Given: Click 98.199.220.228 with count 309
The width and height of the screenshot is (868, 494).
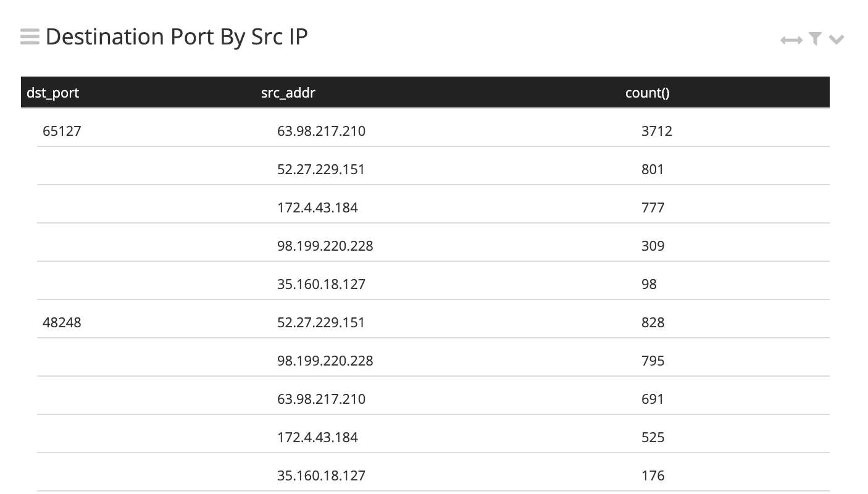Looking at the screenshot, I should click(x=325, y=246).
